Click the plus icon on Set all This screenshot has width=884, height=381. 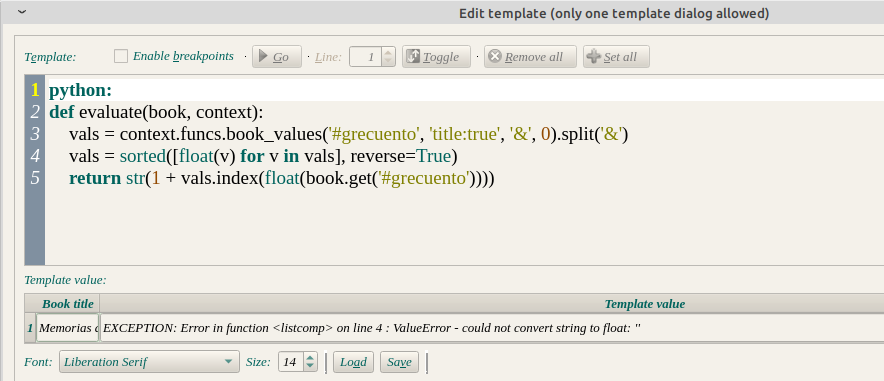click(594, 56)
